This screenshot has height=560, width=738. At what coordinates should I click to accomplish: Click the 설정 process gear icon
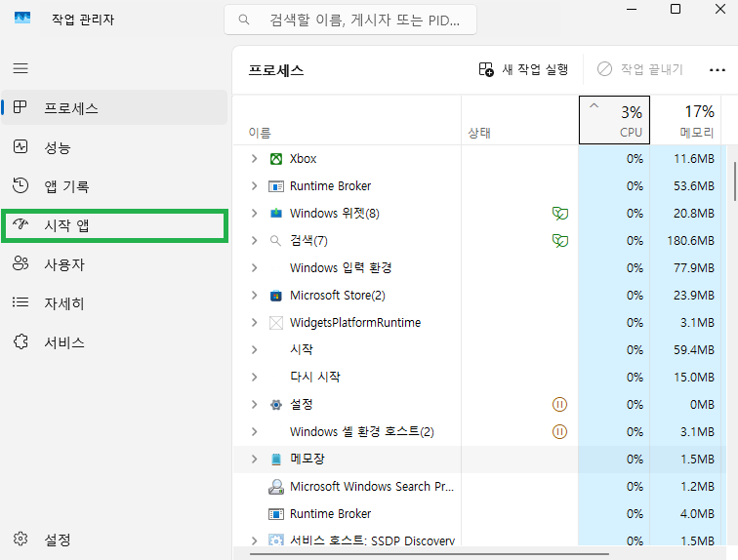[276, 404]
